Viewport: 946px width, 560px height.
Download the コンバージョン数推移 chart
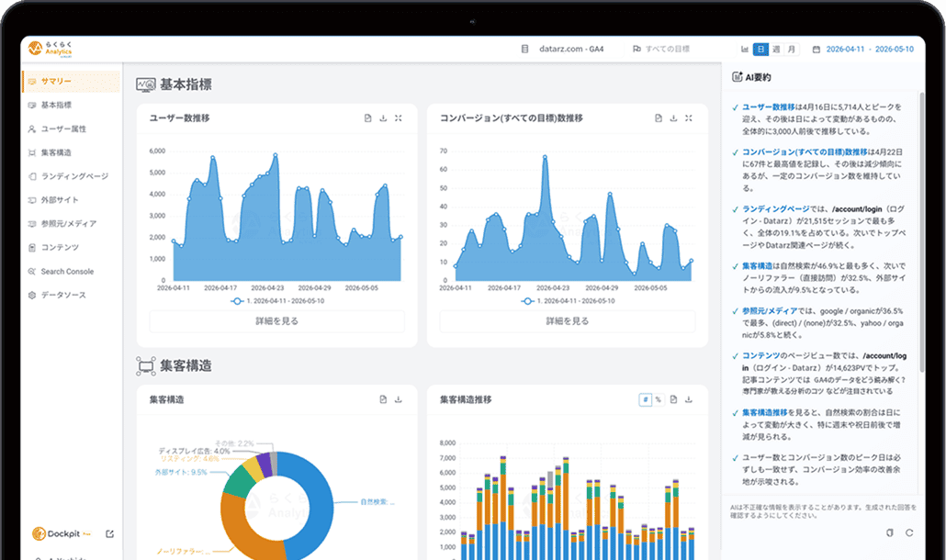click(x=673, y=118)
